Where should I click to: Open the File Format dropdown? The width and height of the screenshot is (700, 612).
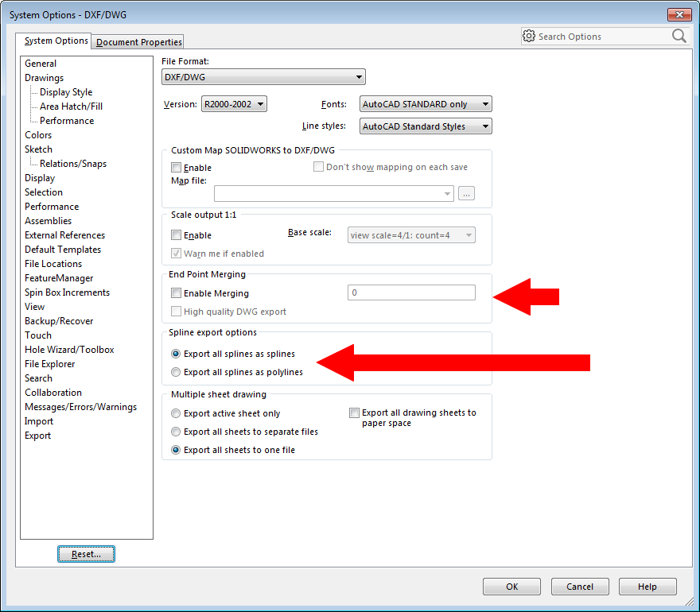tap(263, 77)
